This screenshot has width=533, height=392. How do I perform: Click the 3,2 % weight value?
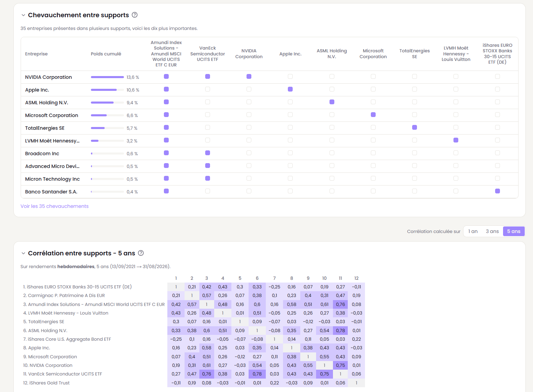[x=132, y=141]
